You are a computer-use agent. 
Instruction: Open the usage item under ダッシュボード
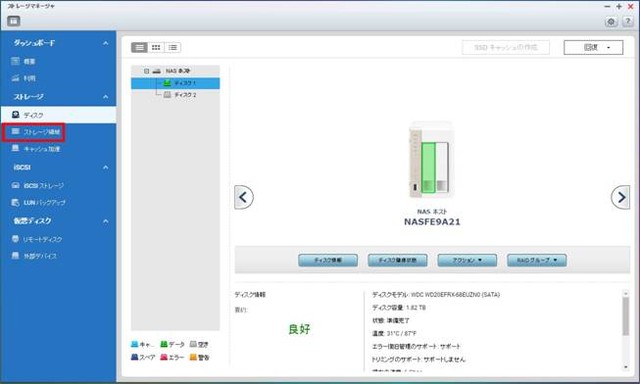click(x=58, y=78)
